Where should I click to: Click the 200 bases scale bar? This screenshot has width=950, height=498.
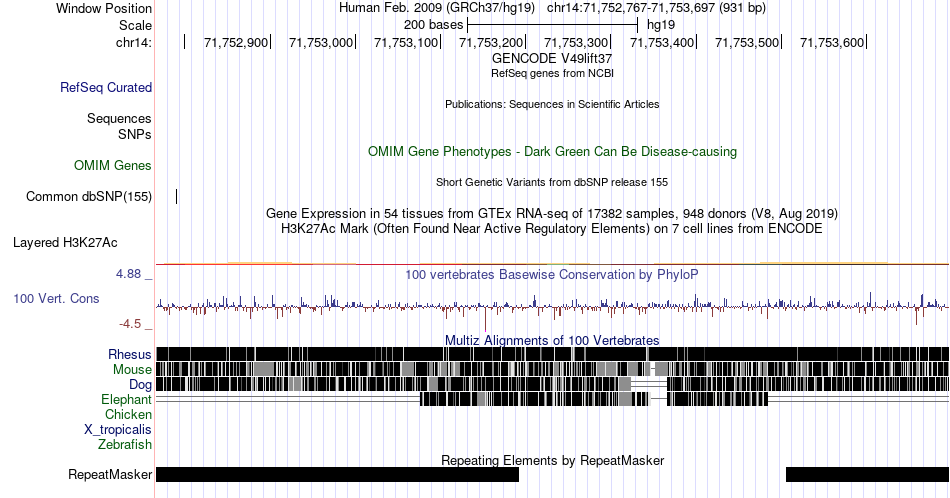553,25
